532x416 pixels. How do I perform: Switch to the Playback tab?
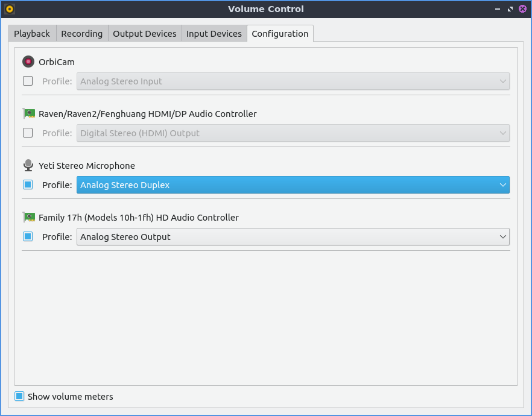(32, 34)
